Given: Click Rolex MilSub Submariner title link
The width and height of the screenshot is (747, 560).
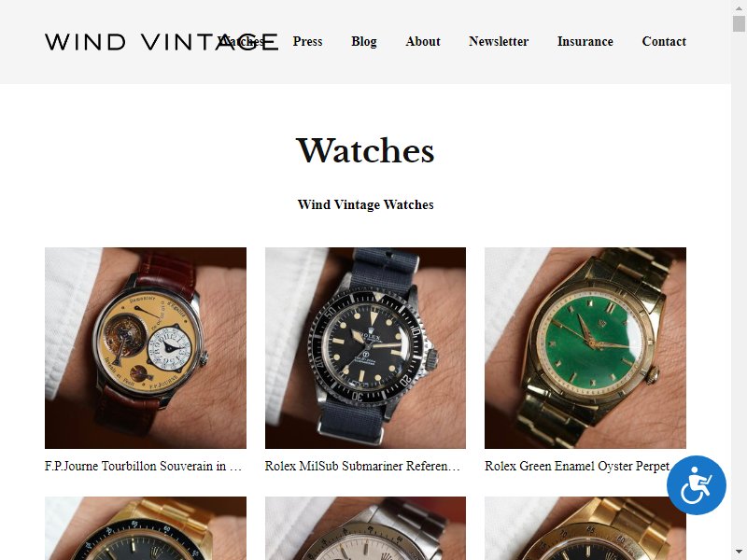Looking at the screenshot, I should coord(362,466).
